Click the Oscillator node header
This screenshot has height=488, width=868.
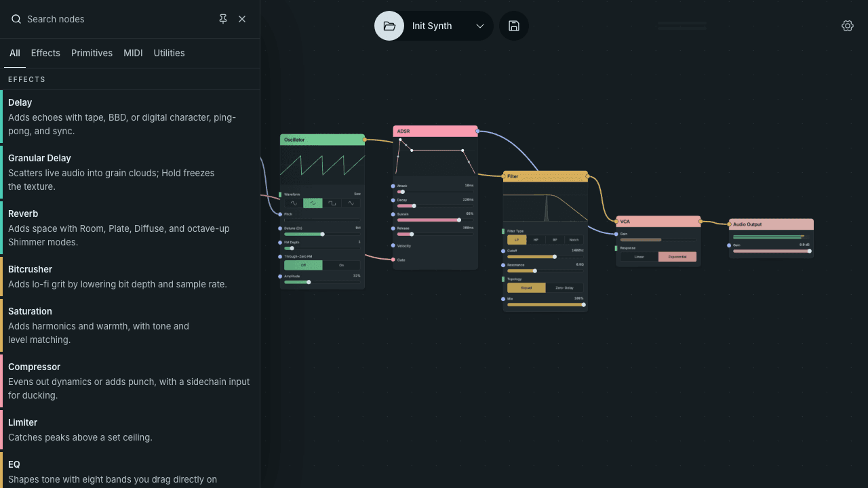pyautogui.click(x=322, y=140)
